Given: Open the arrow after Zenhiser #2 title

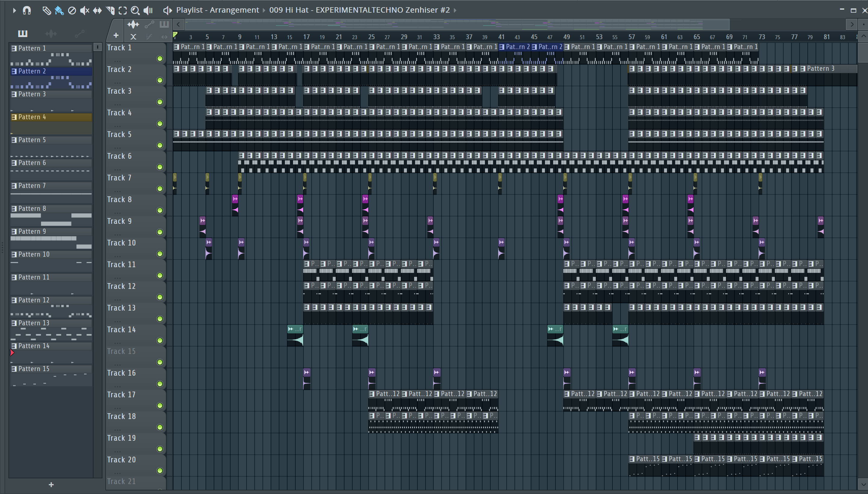Looking at the screenshot, I should tap(455, 11).
